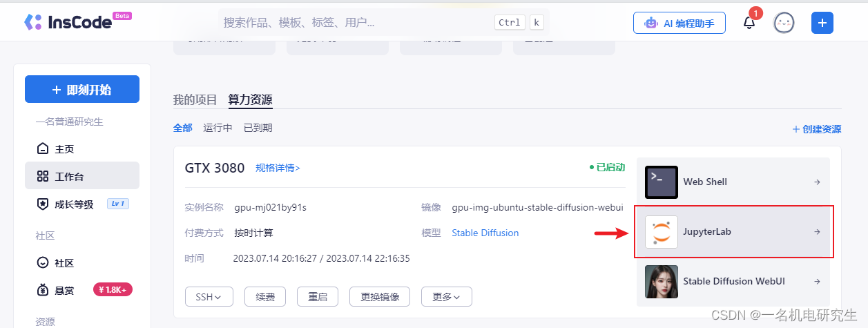
Task: Click the 即刻开始 button
Action: pyautogui.click(x=82, y=89)
